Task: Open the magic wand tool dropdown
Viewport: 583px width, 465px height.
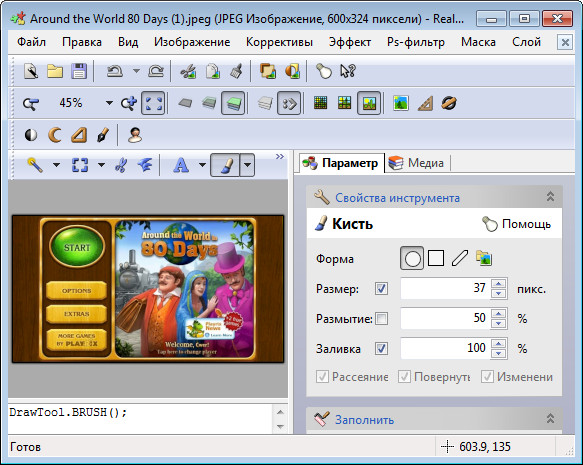Action: pos(57,165)
